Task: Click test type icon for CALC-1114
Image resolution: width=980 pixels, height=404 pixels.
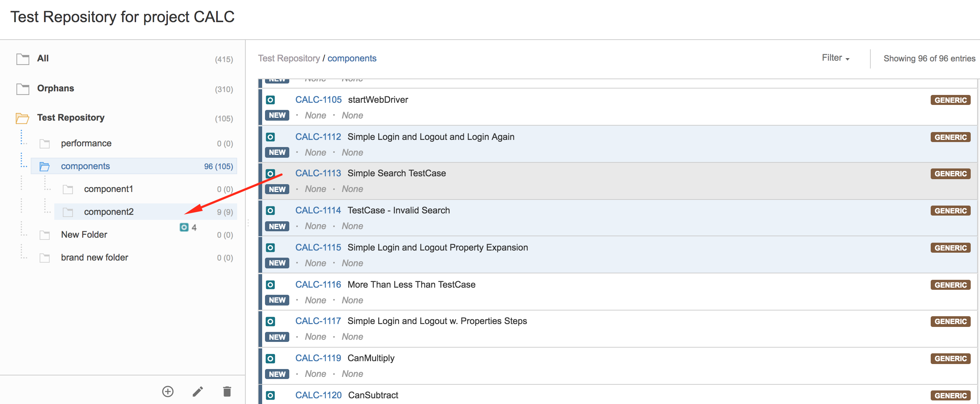Action: [270, 211]
